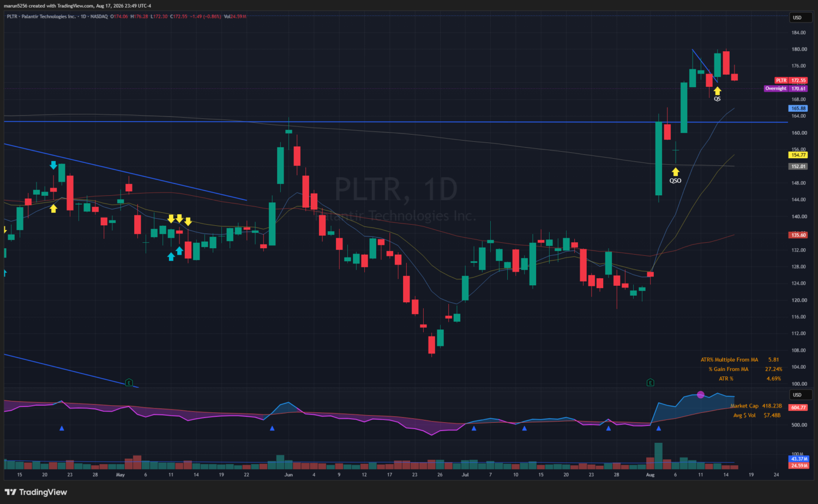Click the ATR% Multiple From MA stat
The width and height of the screenshot is (818, 504).
click(740, 360)
